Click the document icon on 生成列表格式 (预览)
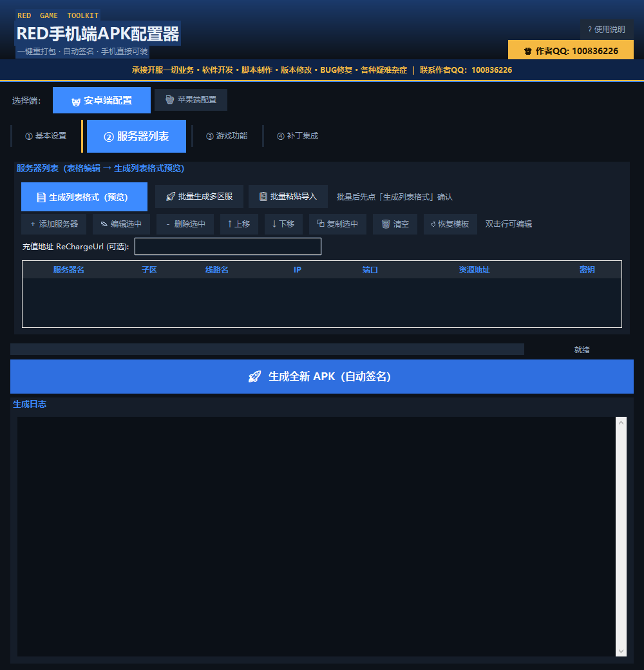This screenshot has height=670, width=644. (x=41, y=197)
